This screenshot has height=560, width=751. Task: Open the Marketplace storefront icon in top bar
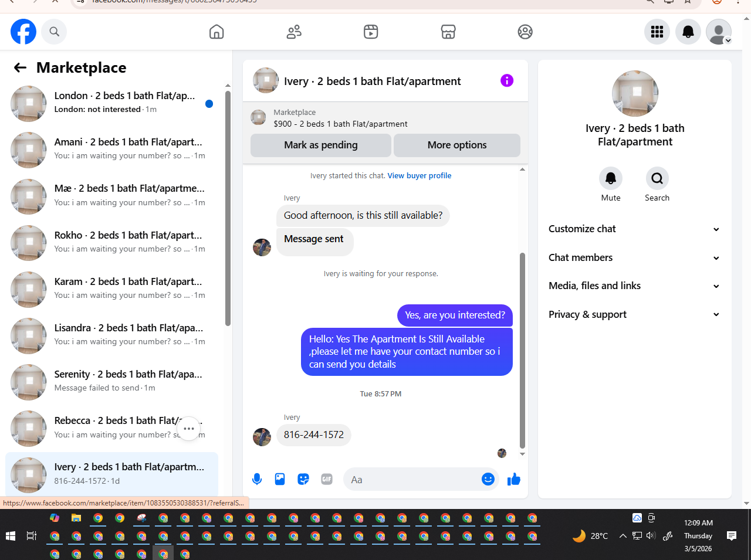coord(448,32)
